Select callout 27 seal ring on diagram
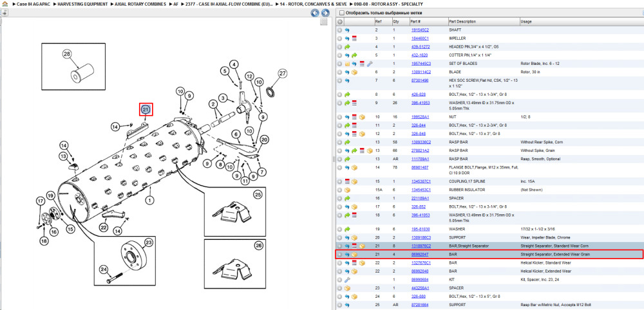644x310 pixels. pyautogui.click(x=283, y=74)
